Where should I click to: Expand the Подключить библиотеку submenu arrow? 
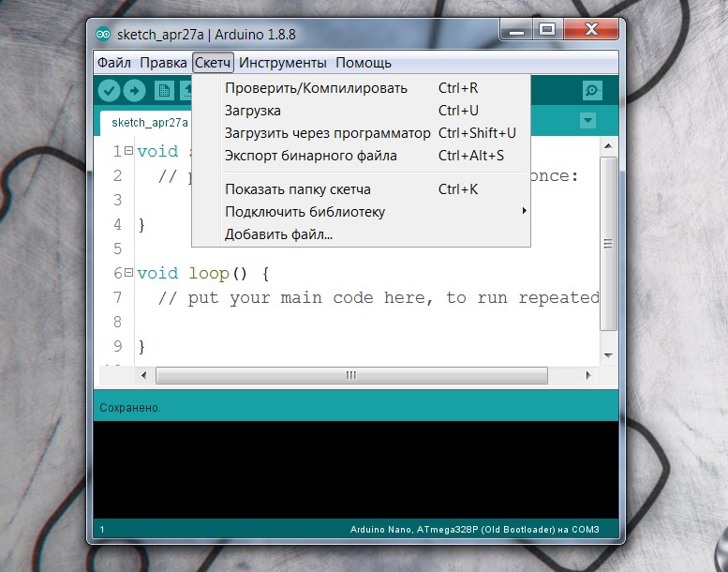click(x=524, y=211)
